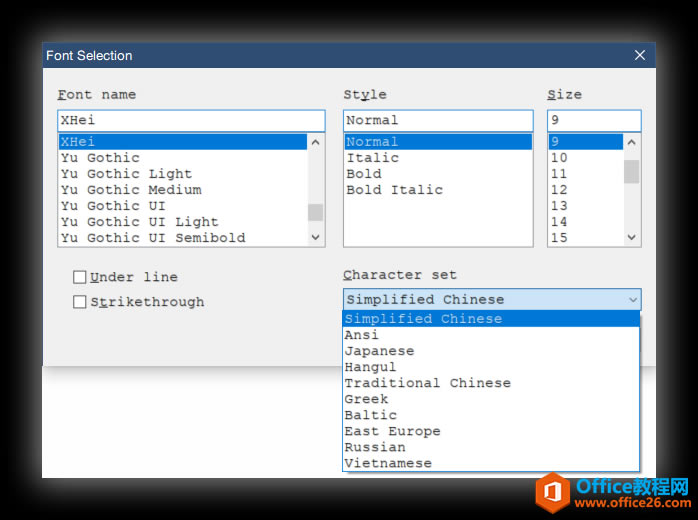Click the Style text input field
Screen dimensions: 698x520
(x=437, y=120)
